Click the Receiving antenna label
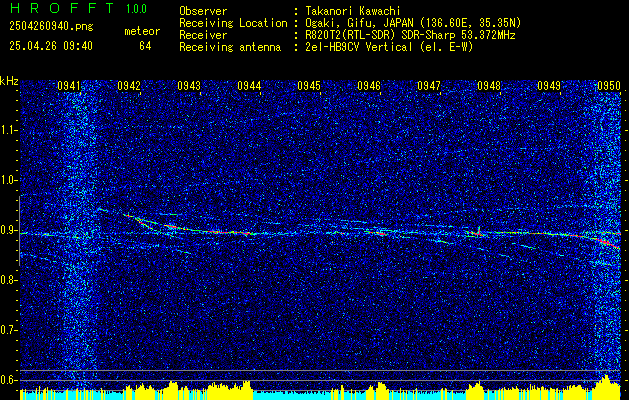 coord(230,47)
